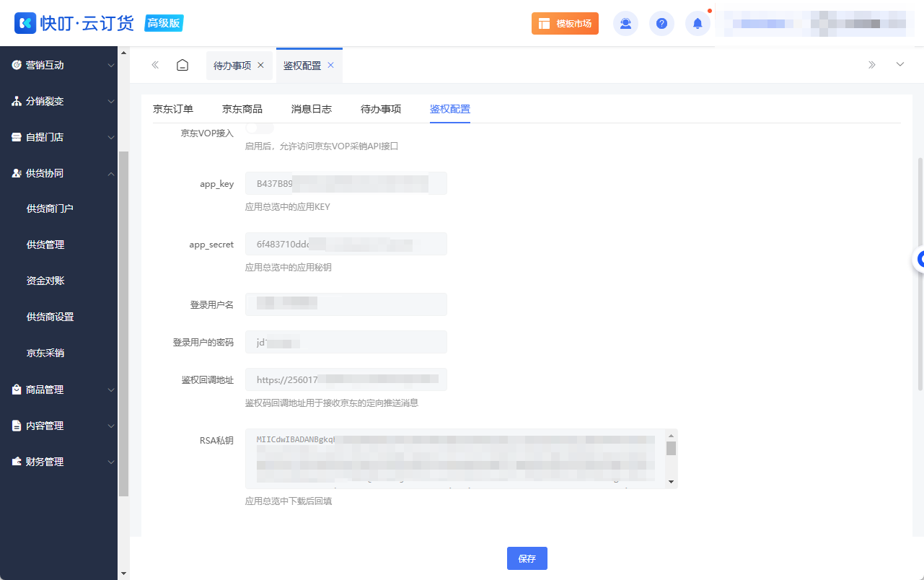Click the 应用总览中下载后回填 hint text

coord(289,501)
